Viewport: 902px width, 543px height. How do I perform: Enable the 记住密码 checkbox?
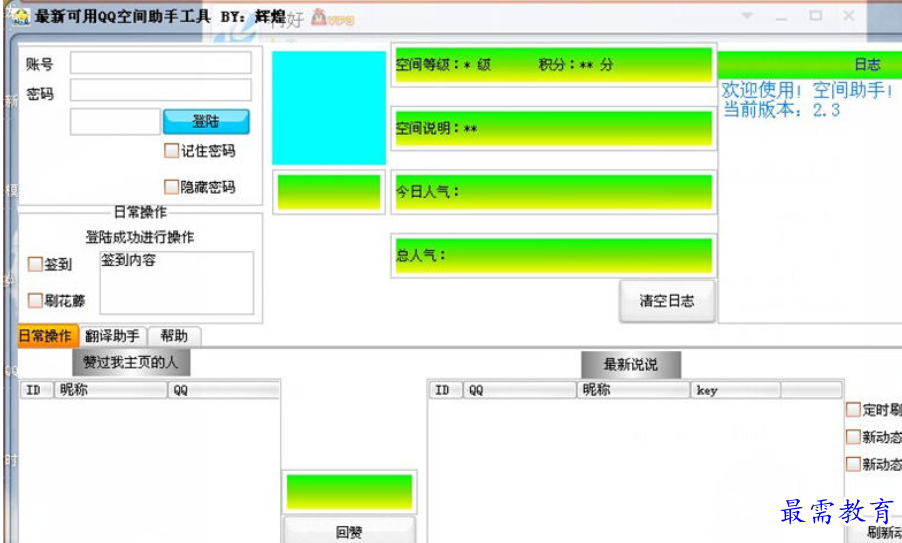pos(171,151)
